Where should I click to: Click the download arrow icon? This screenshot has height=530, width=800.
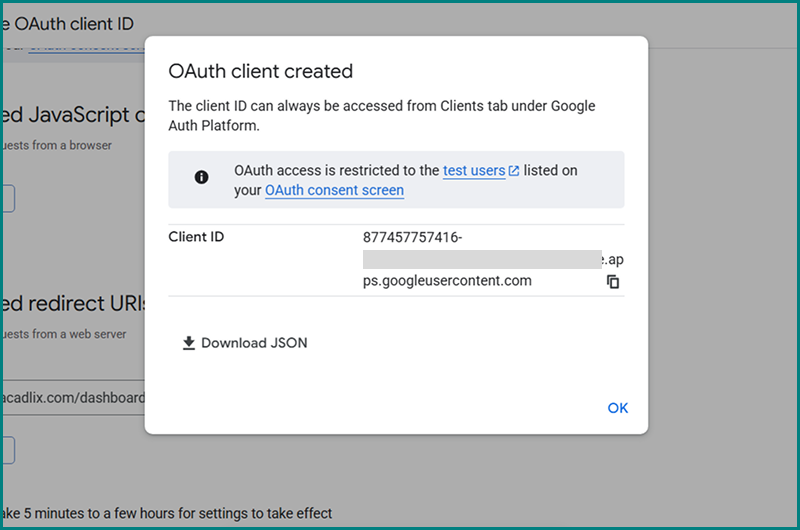point(188,343)
